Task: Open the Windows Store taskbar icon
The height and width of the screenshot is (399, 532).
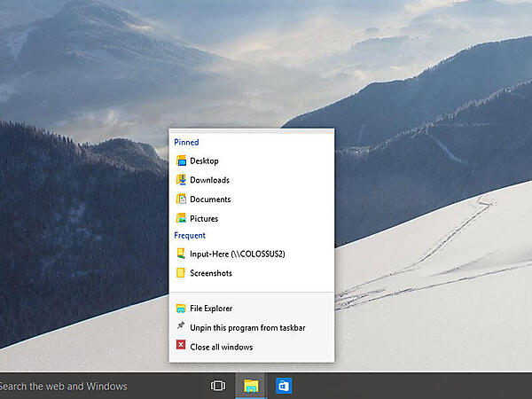Action: coord(284,386)
